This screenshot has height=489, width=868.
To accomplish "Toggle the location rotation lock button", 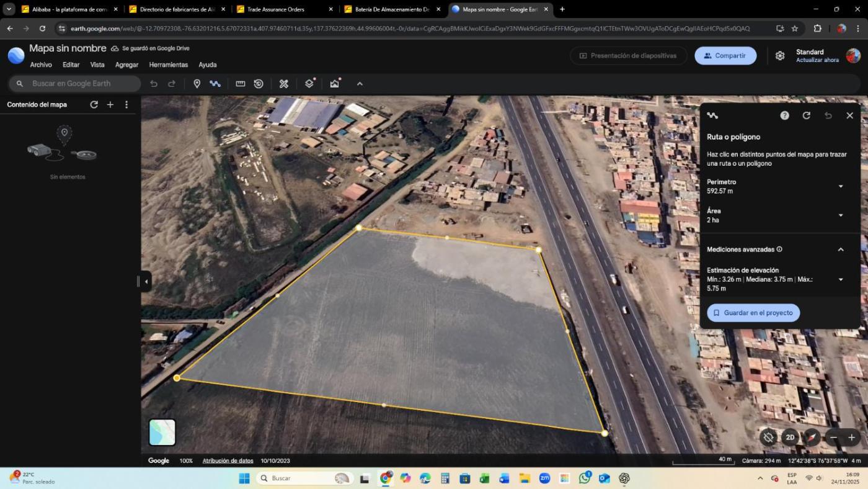I will 768,437.
